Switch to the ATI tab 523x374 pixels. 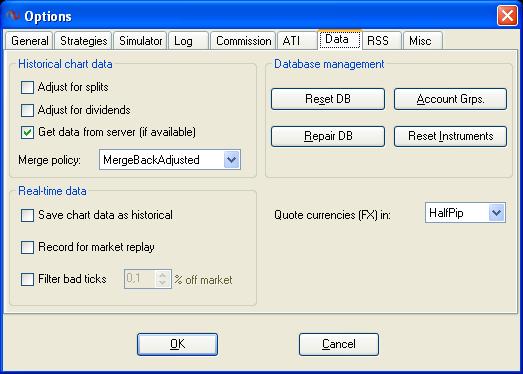(x=297, y=41)
